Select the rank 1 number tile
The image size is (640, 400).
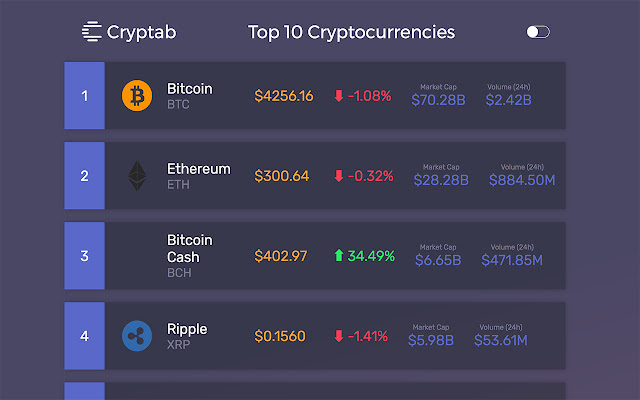[84, 96]
